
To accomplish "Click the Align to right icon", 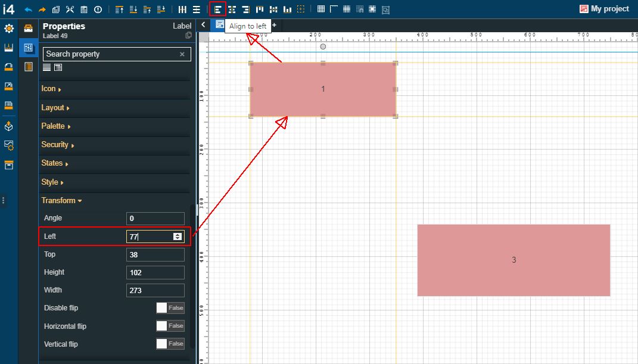I will [x=246, y=10].
